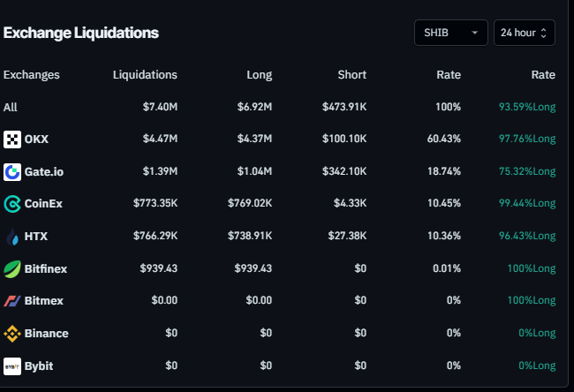Viewport: 574px width, 392px height.
Task: Click the Bitmex exchange logo icon
Action: [x=12, y=301]
